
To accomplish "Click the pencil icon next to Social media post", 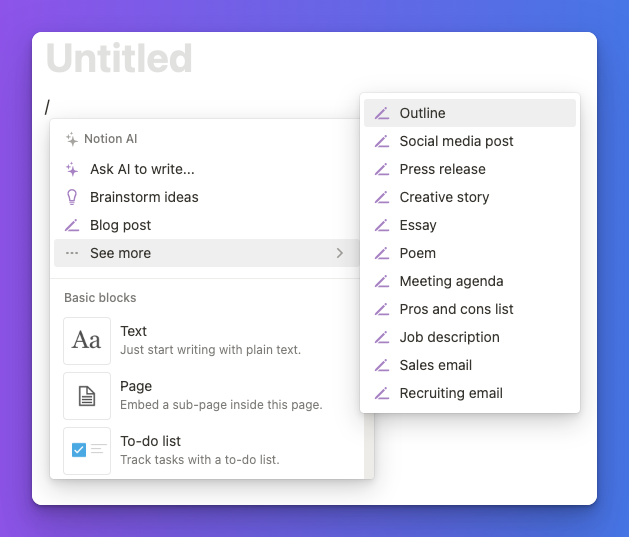I will tap(382, 142).
